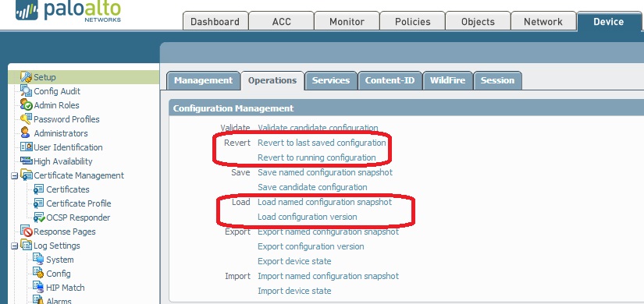The width and height of the screenshot is (644, 304).
Task: Click the Administrators person icon
Action: click(26, 133)
